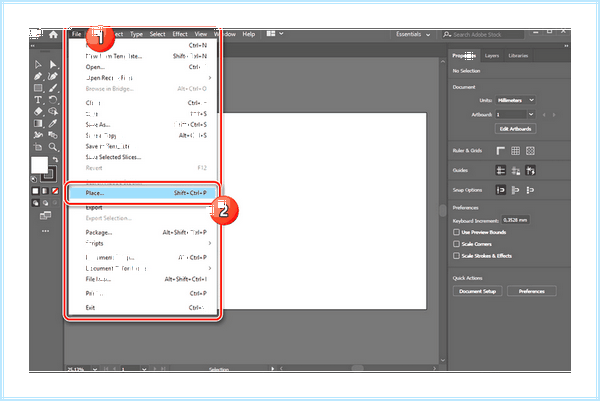Screen dimensions: 600x401
Task: Toggle Snap to Point option
Action: [501, 190]
